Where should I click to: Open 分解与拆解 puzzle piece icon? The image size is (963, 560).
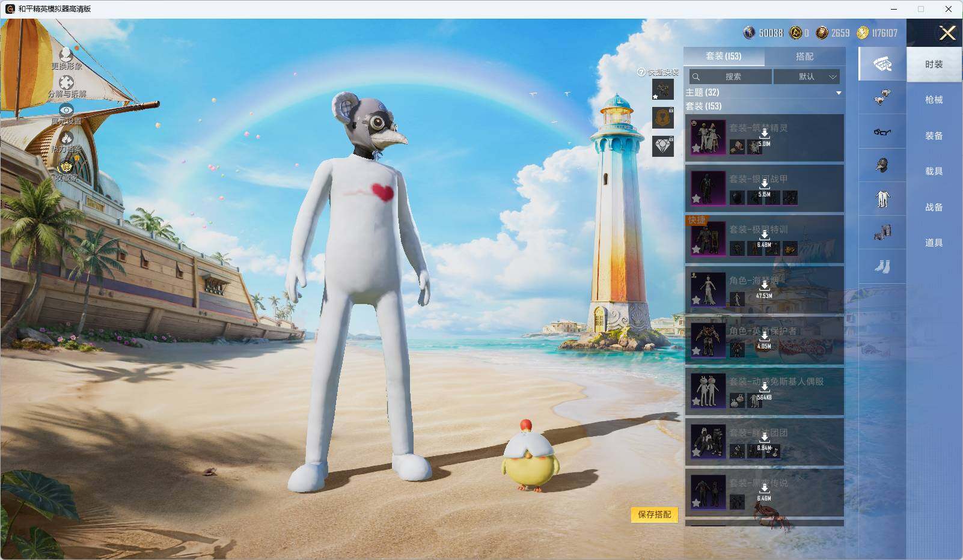66,83
